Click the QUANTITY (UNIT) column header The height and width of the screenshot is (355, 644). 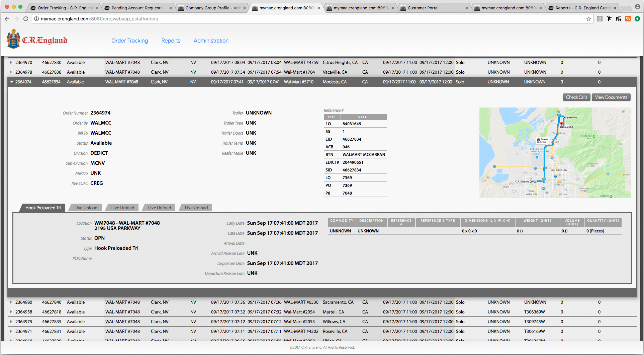point(603,222)
